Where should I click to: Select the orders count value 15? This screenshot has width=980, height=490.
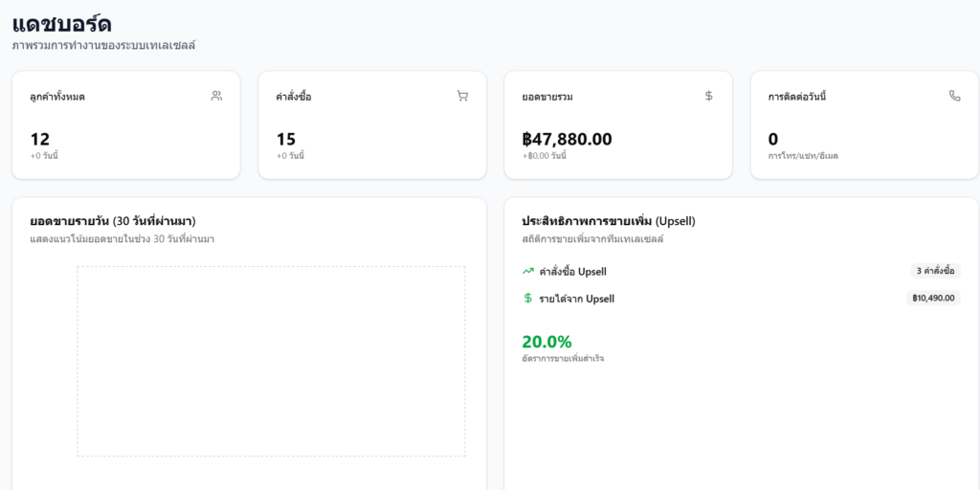coord(286,139)
